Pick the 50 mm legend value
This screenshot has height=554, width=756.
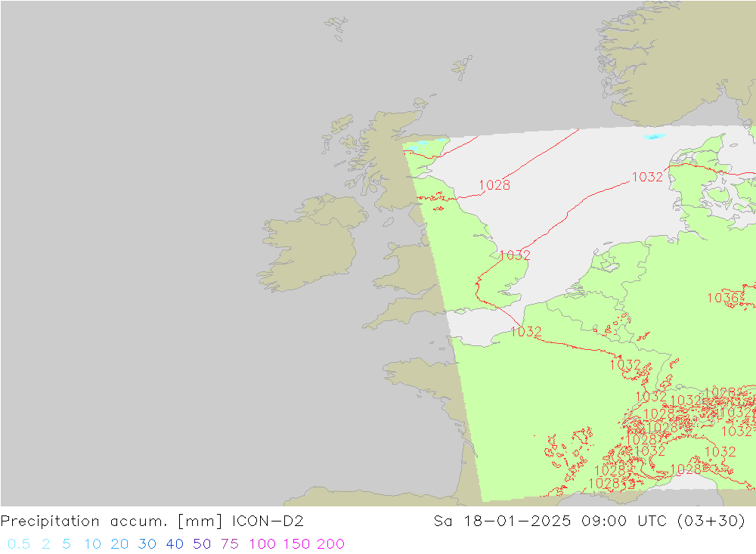(x=202, y=544)
